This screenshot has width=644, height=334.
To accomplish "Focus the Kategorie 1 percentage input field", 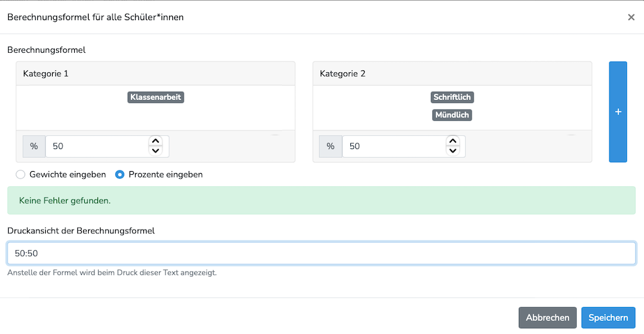I will [x=97, y=147].
